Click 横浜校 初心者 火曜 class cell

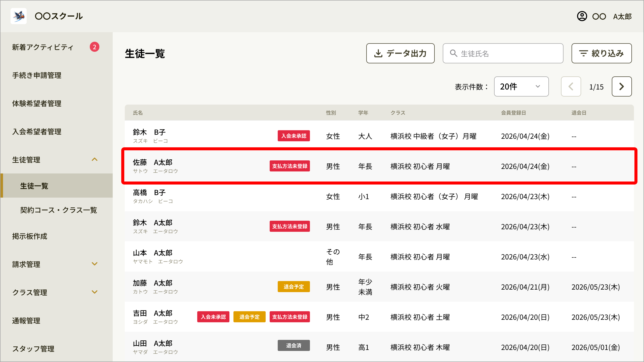(x=420, y=287)
